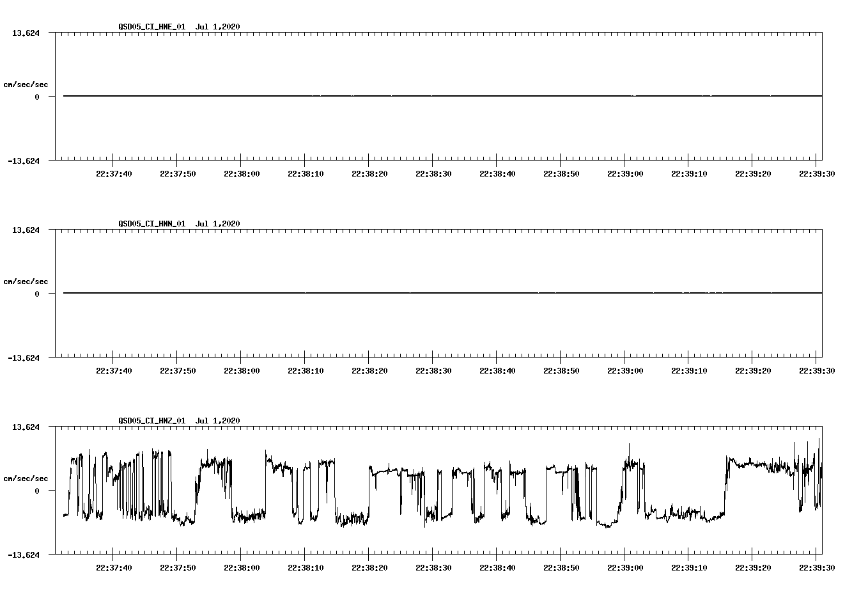868x591 pixels.
Task: Select the -13.624 lower limit on HNE chart
Action: point(24,161)
